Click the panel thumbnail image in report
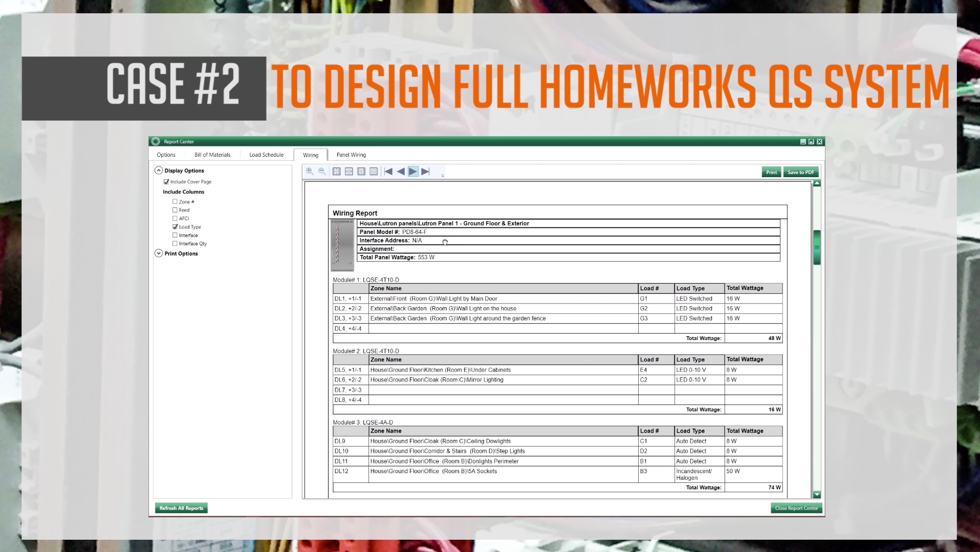Image resolution: width=980 pixels, height=552 pixels. click(x=342, y=245)
